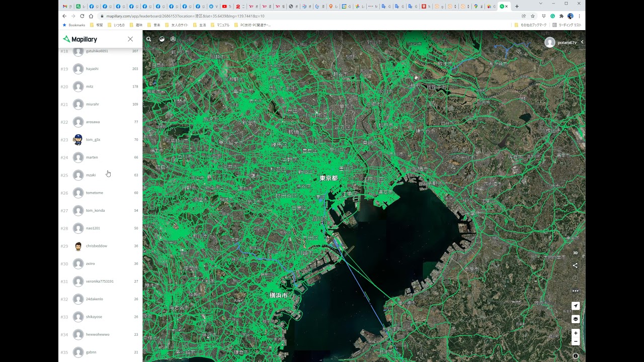Open the 音楽 bookmarks folder
This screenshot has width=644, height=362.
[154, 25]
